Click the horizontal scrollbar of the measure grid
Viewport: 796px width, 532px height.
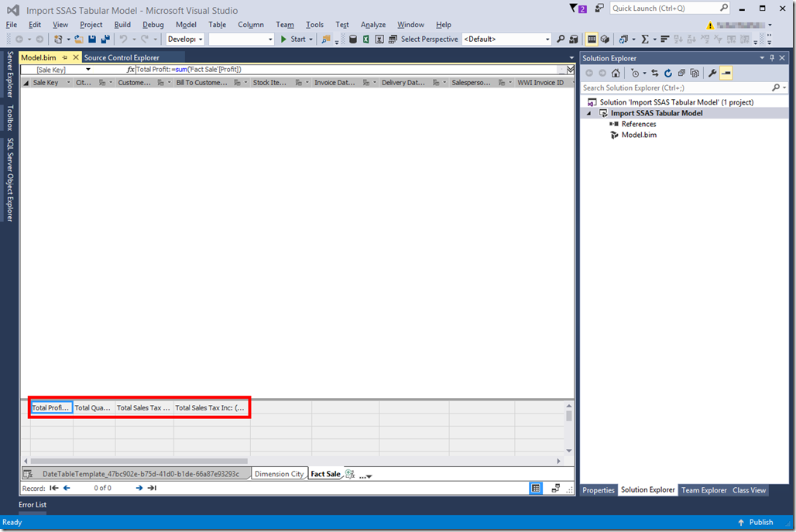tap(139, 461)
